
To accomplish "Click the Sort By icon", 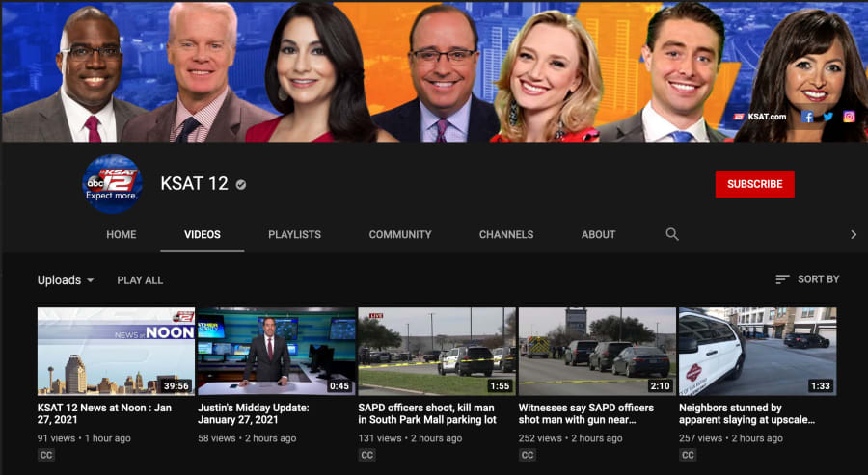I will [x=782, y=279].
